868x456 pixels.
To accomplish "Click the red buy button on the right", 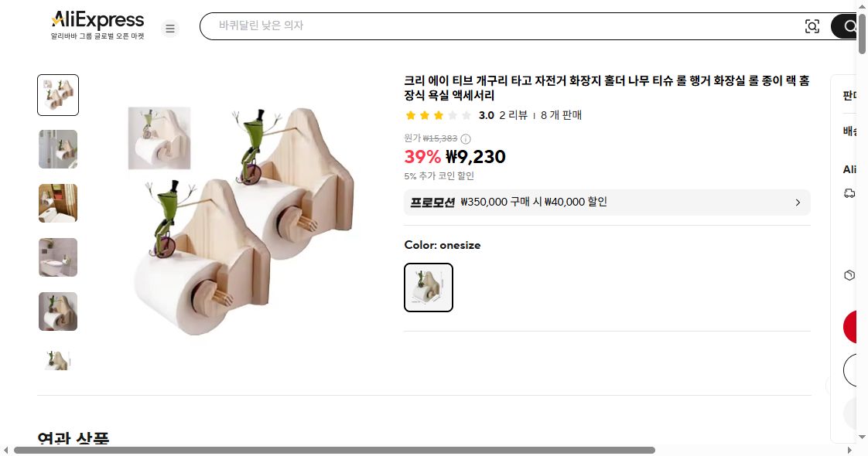I will coord(855,326).
